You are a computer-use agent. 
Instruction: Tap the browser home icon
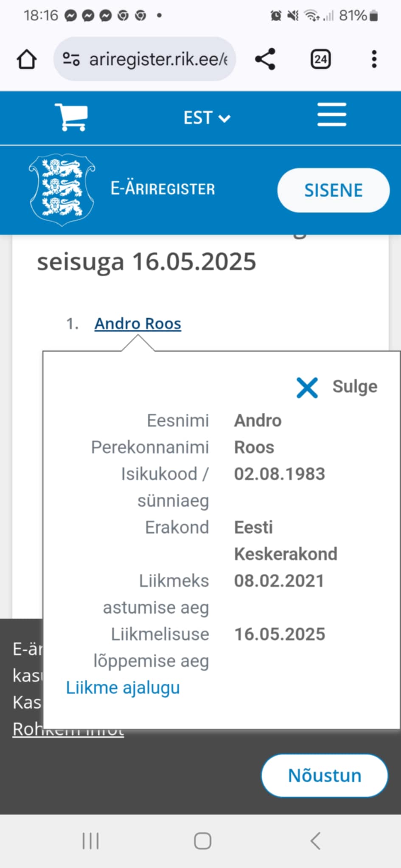pos(27,59)
